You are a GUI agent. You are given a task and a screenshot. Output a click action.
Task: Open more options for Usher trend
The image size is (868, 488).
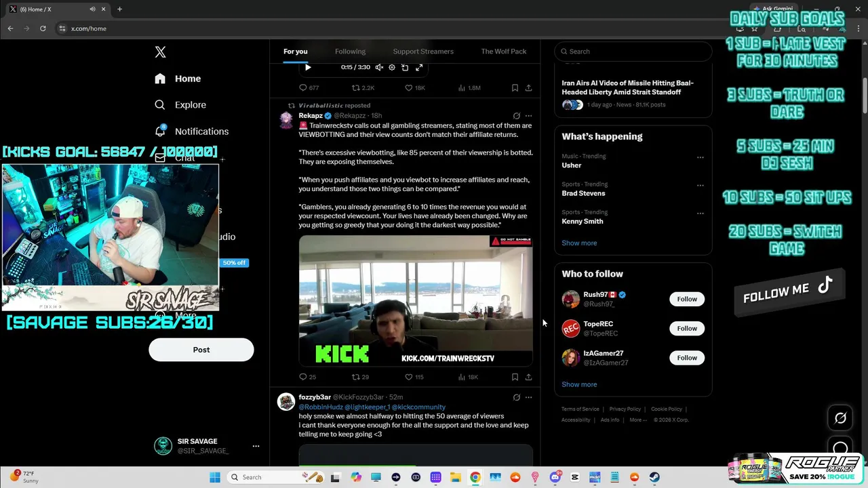701,157
